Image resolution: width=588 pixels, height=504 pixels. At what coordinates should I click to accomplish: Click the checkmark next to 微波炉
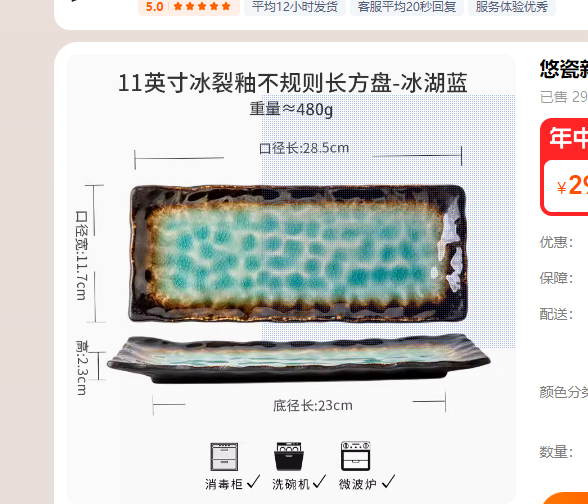(388, 482)
